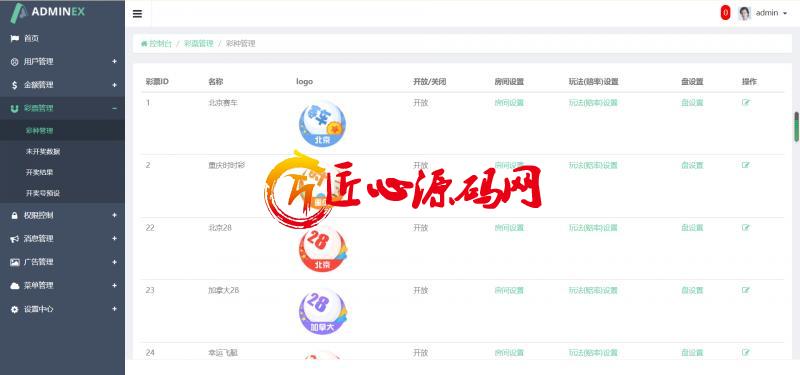The width and height of the screenshot is (800, 375).
Task: Click the admin avatar picture
Action: tap(744, 13)
